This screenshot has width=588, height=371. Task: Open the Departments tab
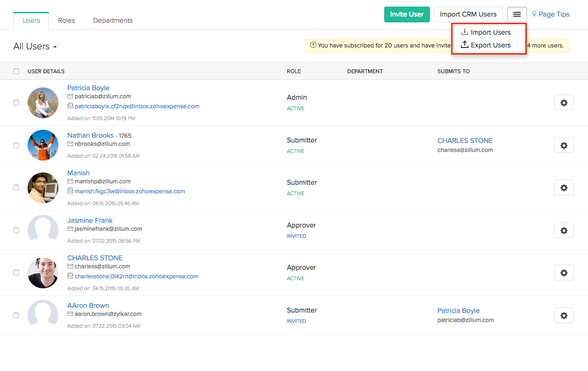point(113,20)
